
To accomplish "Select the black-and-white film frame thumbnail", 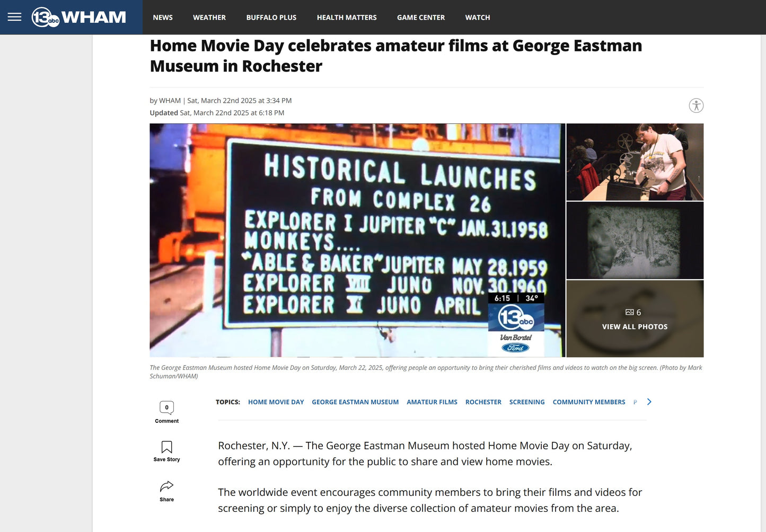I will [635, 240].
